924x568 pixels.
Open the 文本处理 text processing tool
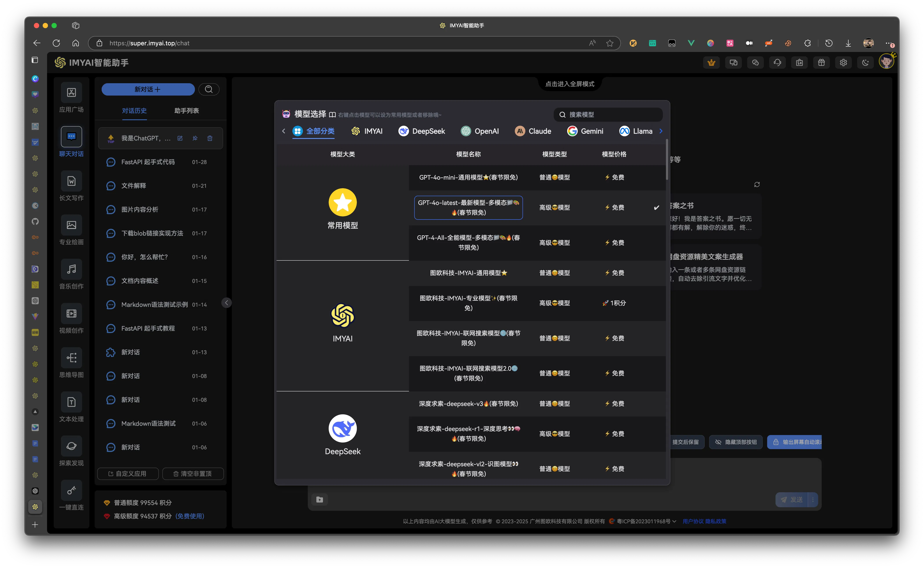(71, 402)
